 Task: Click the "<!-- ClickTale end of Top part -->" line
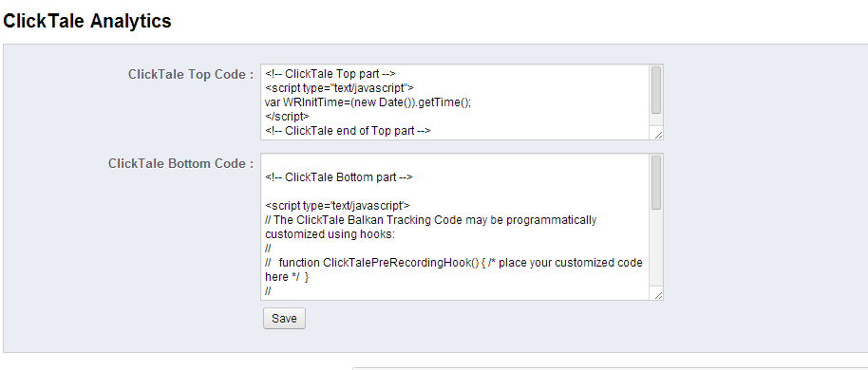pyautogui.click(x=348, y=131)
